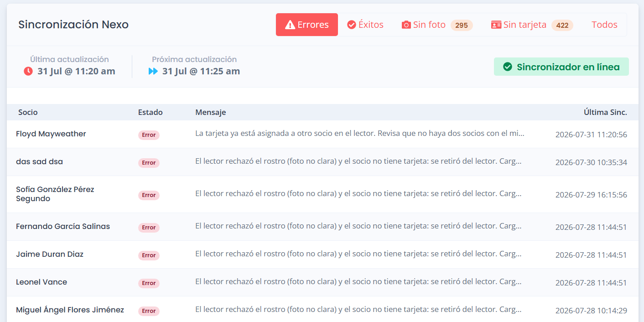Screen dimensions: 644x322
Task: Open the error message for Fernando García Salinas
Action: pos(358,226)
